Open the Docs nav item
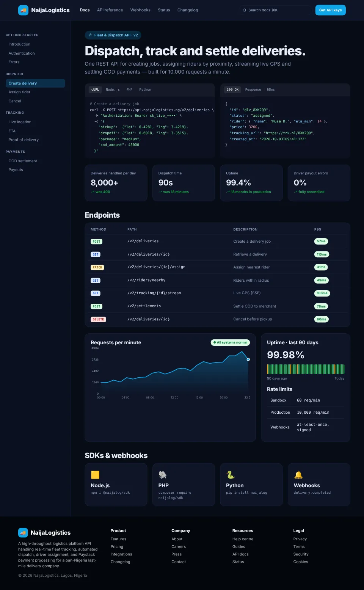The height and width of the screenshot is (590, 364). [x=85, y=10]
